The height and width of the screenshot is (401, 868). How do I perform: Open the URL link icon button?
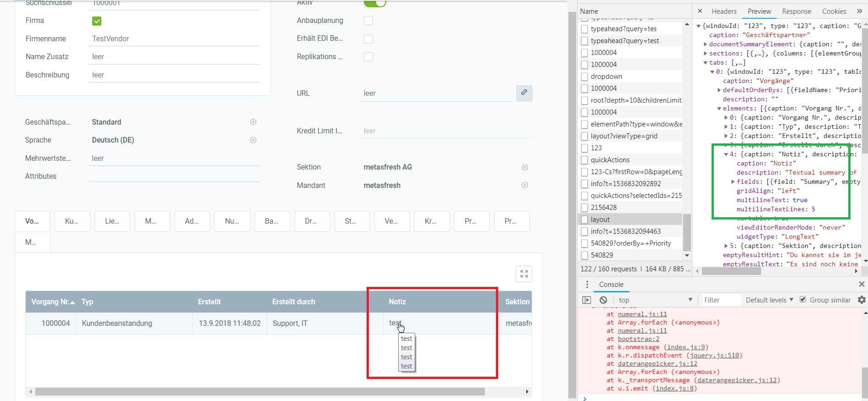[524, 93]
